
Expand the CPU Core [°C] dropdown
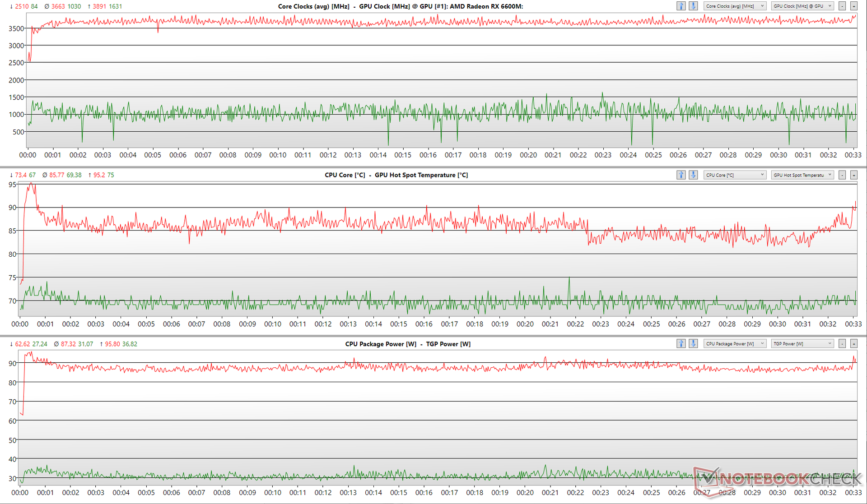[735, 175]
